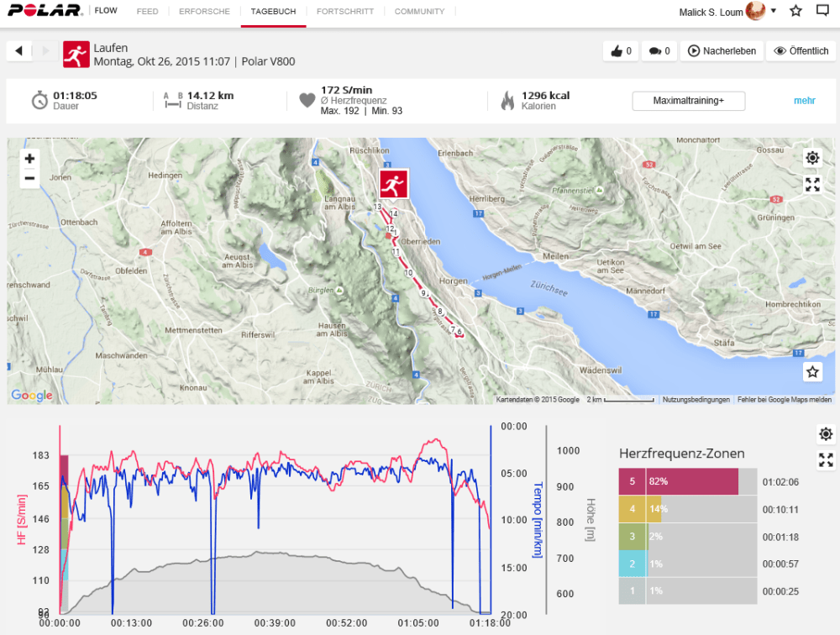Toggle Öffentlich visibility setting
Screen dimensions: 840x635
point(801,51)
